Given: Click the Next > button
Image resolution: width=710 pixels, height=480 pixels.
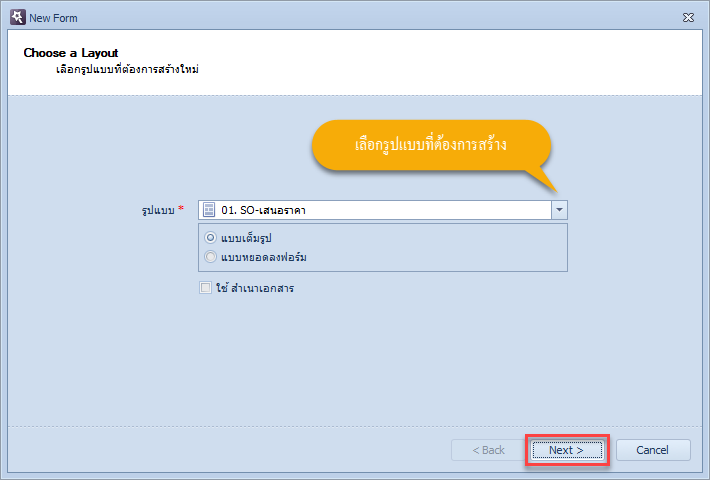Looking at the screenshot, I should click(x=567, y=450).
